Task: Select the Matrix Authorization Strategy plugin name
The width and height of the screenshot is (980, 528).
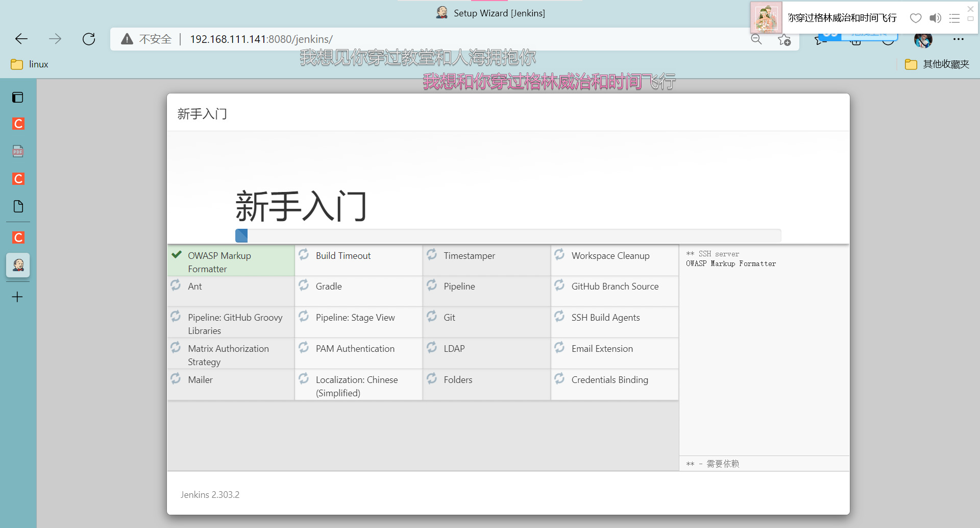Action: pos(228,355)
